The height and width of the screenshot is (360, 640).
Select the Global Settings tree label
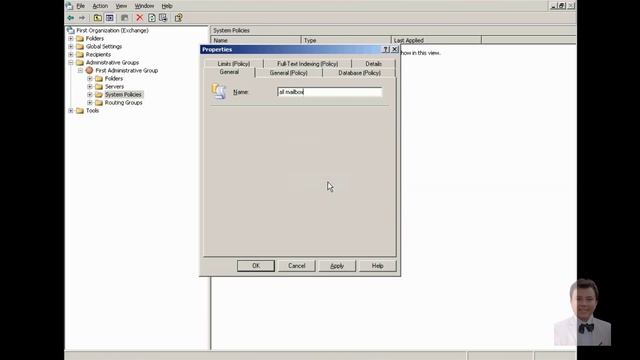coord(104,47)
